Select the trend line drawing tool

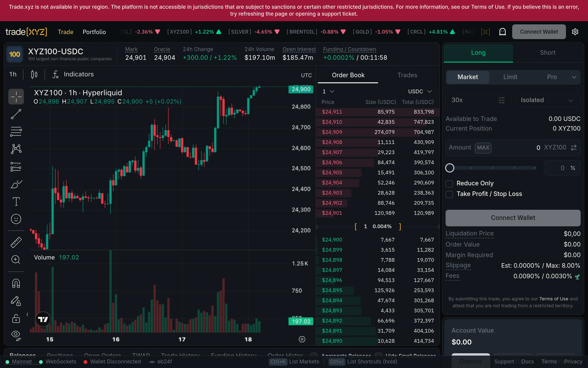[x=16, y=114]
